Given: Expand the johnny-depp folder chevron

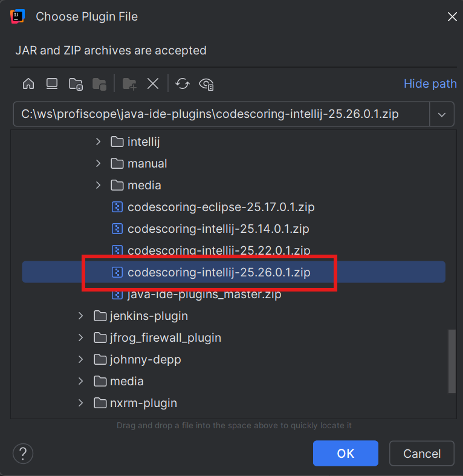Looking at the screenshot, I should [81, 359].
